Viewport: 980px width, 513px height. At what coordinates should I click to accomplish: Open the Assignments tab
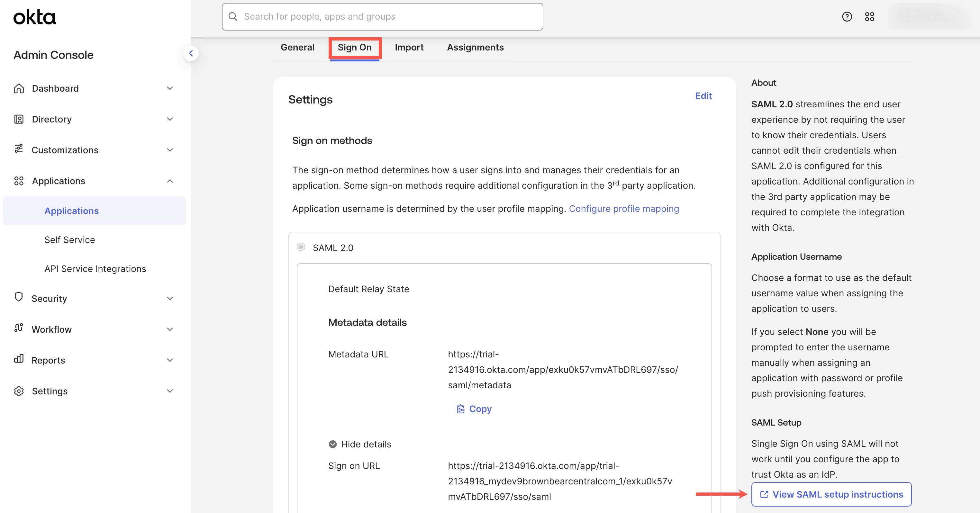coord(475,47)
